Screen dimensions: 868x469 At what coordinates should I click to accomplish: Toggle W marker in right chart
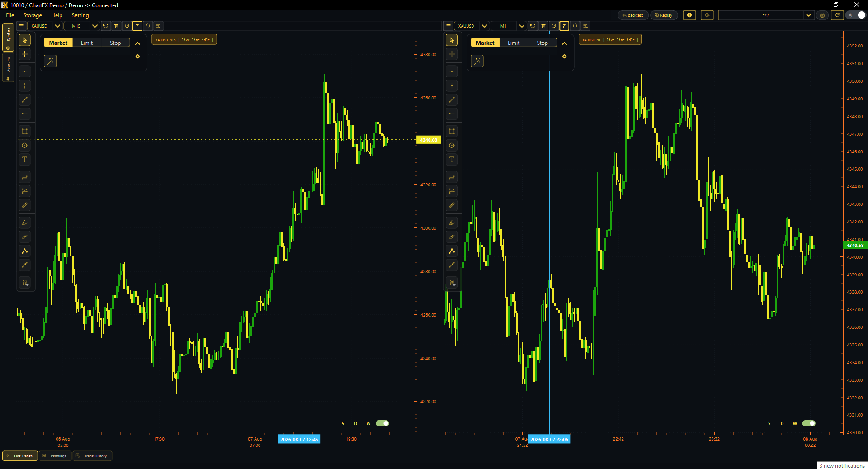795,424
